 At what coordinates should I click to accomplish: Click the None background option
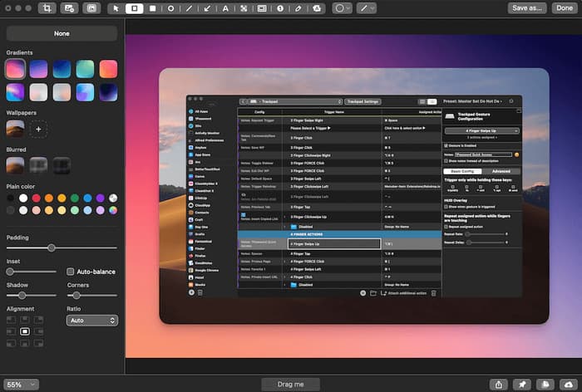point(62,34)
